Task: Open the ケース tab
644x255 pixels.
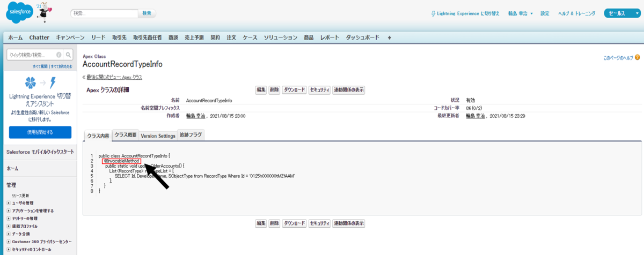Action: click(x=250, y=37)
